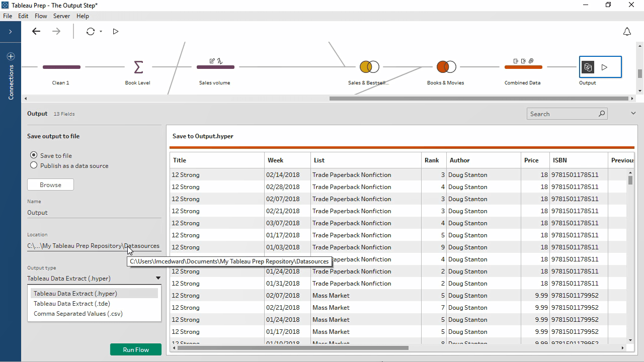Click the refresh data icon
This screenshot has height=362, width=644.
click(91, 31)
